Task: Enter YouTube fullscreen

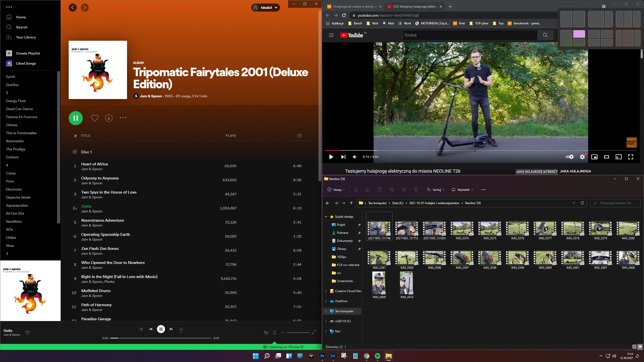Action: (631, 157)
